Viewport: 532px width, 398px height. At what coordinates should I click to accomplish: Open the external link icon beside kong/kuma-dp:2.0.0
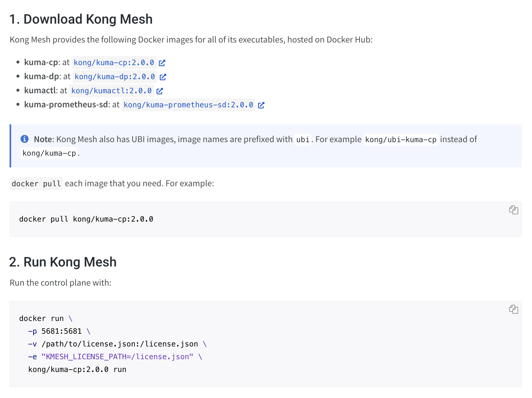[163, 77]
